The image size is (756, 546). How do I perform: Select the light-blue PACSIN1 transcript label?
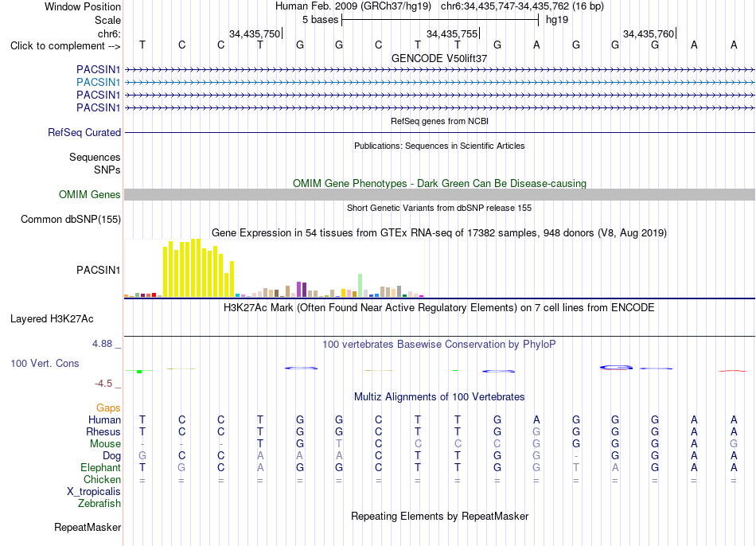pyautogui.click(x=98, y=82)
